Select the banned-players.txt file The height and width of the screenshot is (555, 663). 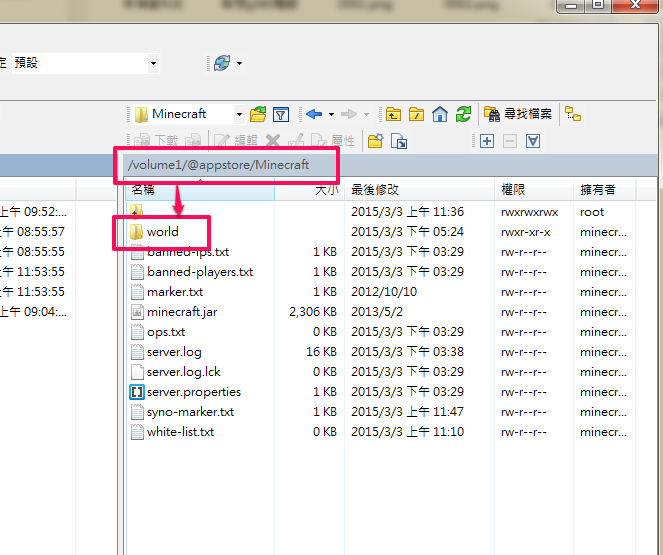(x=200, y=272)
